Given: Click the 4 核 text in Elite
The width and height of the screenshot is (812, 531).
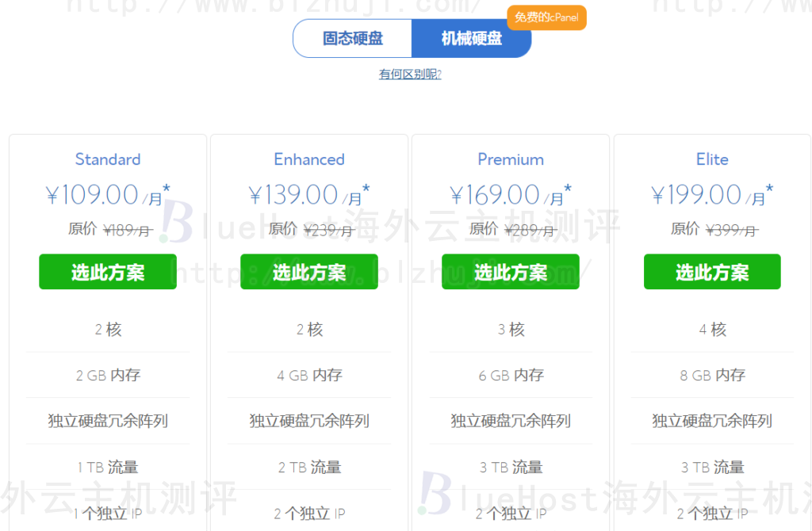Looking at the screenshot, I should (x=712, y=330).
